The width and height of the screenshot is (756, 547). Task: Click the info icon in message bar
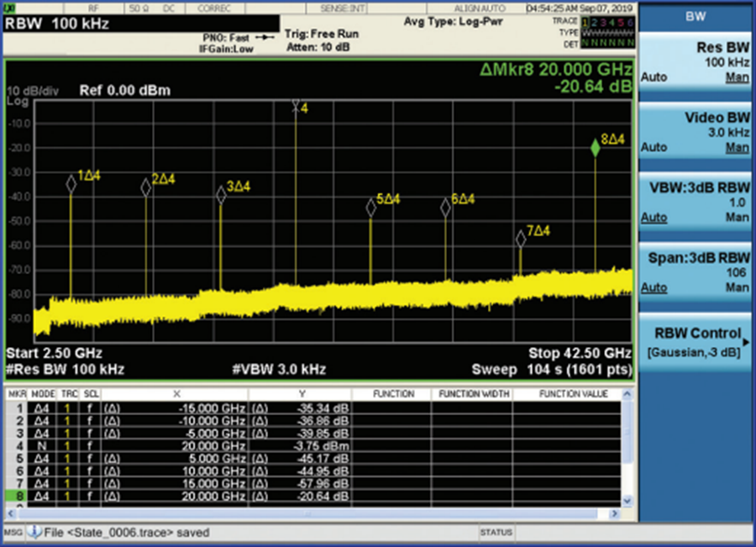pyautogui.click(x=34, y=533)
